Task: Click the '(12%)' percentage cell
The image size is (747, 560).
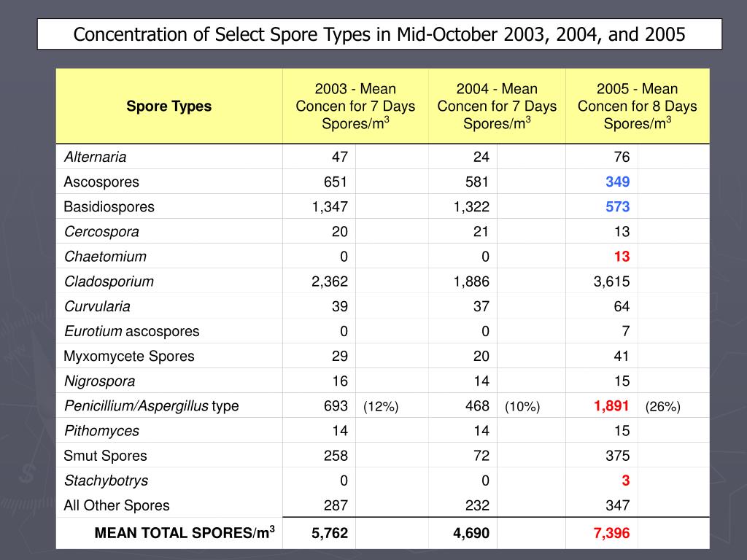Action: (x=381, y=407)
